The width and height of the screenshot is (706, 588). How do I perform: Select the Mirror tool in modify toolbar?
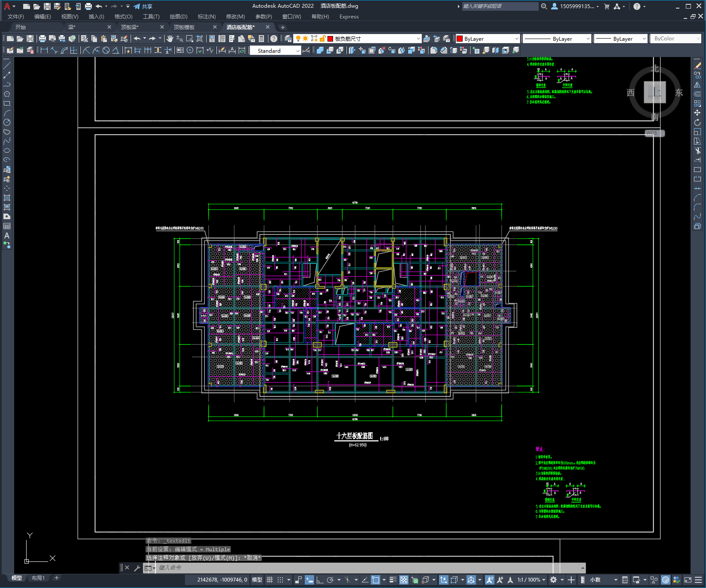pos(697,84)
